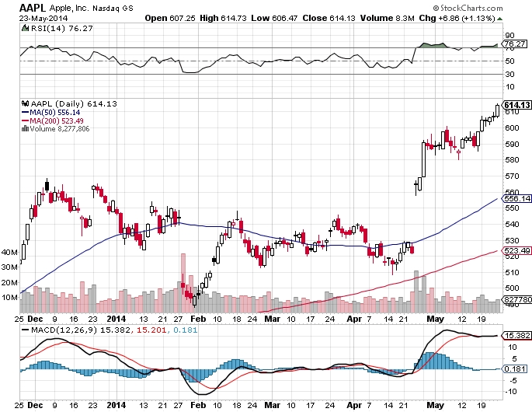
Task: Click the Chg value +6.86 (+1.13%)
Action: tap(467, 19)
